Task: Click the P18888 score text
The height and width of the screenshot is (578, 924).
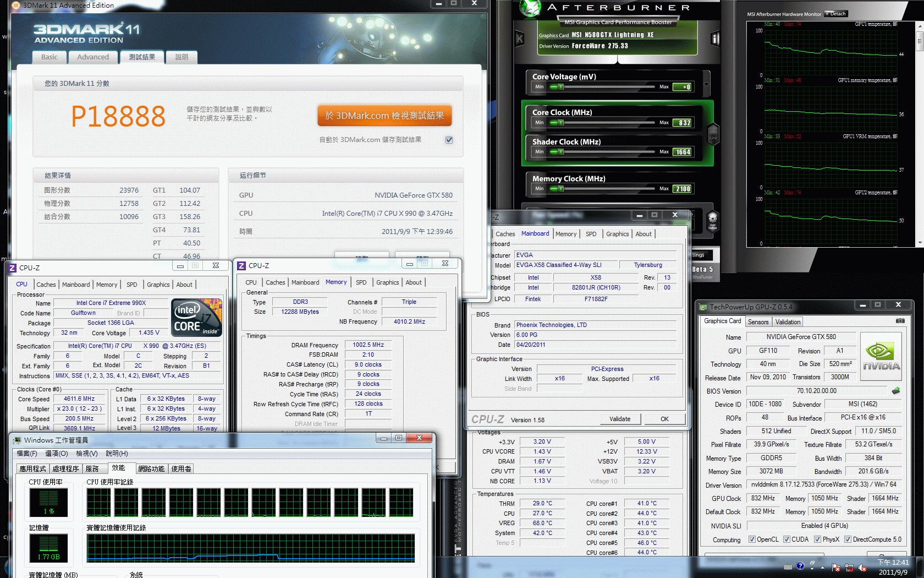Action: point(118,116)
